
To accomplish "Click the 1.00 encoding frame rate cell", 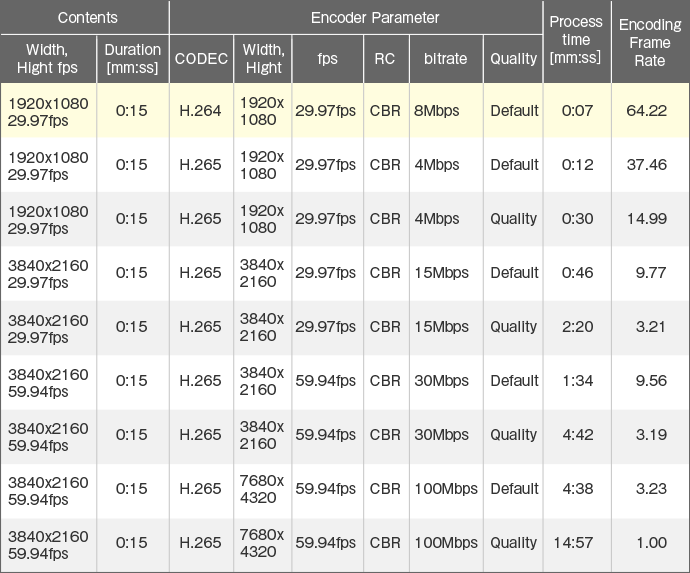I will pos(651,543).
